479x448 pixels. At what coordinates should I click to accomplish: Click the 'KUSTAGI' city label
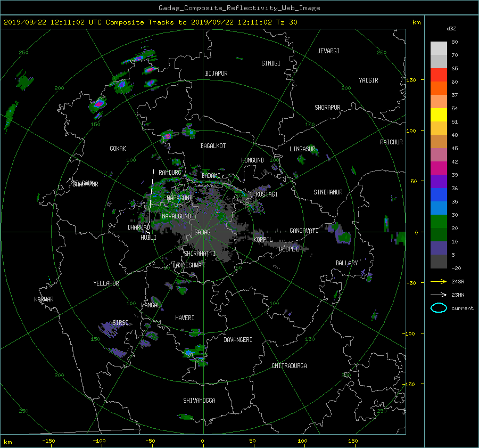[267, 194]
